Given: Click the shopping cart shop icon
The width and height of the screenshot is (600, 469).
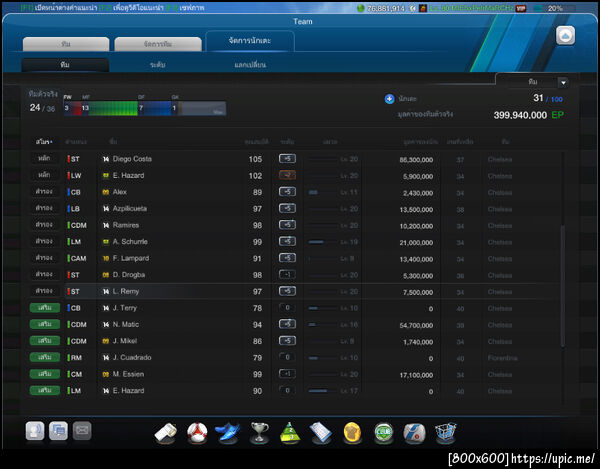Looking at the screenshot, I should click(x=446, y=433).
